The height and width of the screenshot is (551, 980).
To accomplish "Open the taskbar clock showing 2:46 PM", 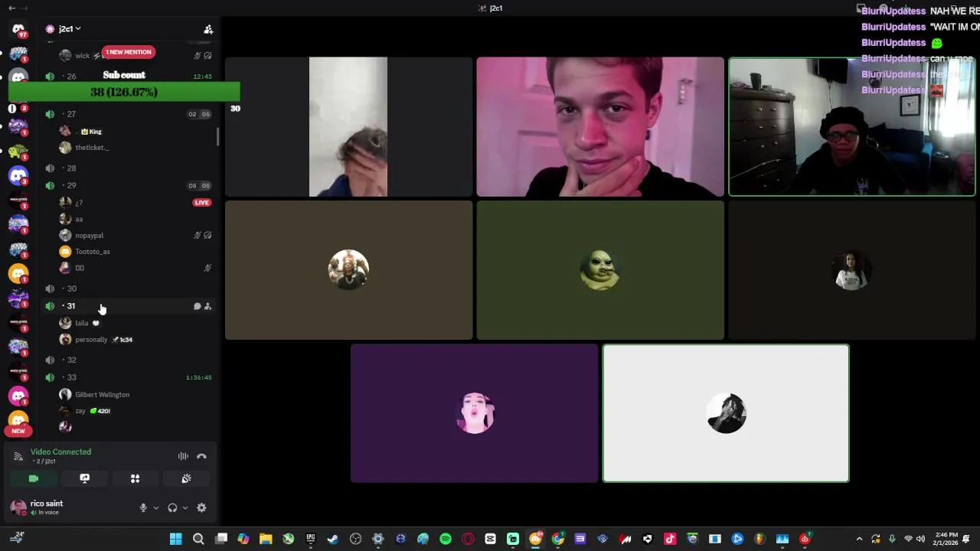I will tap(945, 539).
